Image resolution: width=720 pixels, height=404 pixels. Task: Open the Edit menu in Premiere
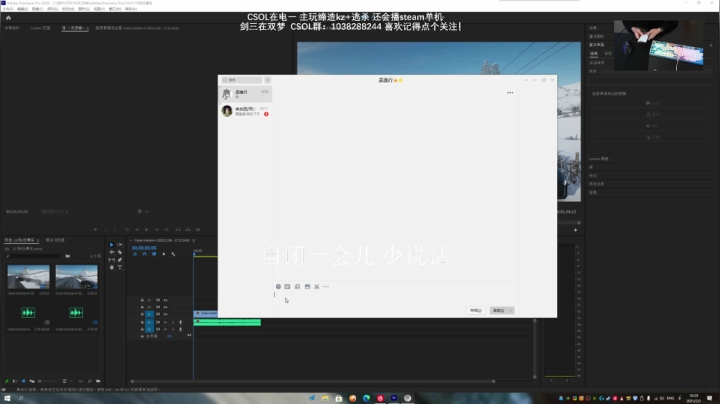22,9
